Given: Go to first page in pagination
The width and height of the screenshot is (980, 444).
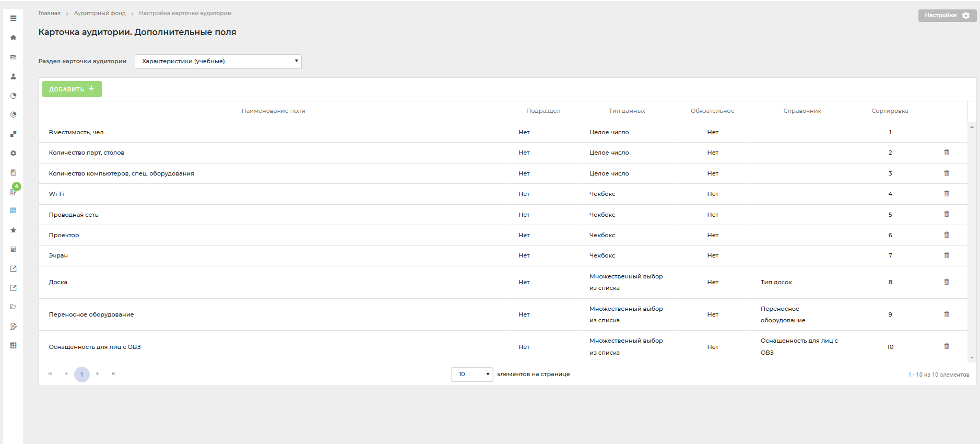Looking at the screenshot, I should pyautogui.click(x=50, y=373).
